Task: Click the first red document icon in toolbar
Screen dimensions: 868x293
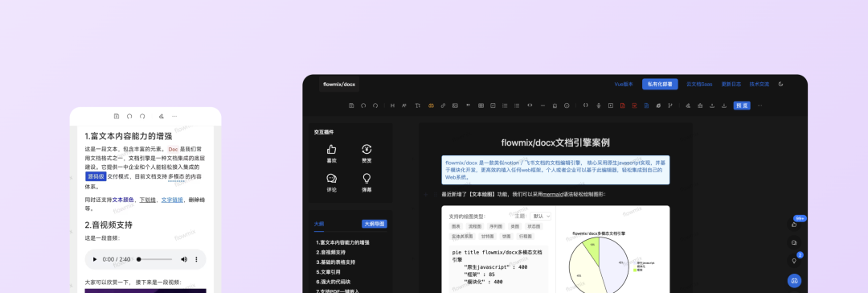Action: tap(622, 105)
